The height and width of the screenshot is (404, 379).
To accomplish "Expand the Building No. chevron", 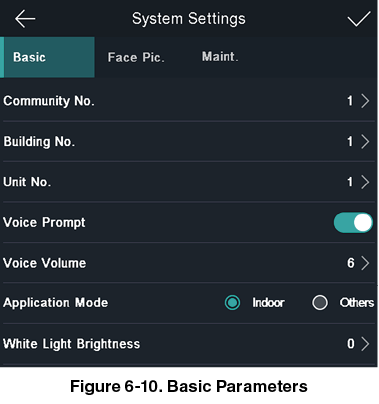I will click(x=365, y=142).
